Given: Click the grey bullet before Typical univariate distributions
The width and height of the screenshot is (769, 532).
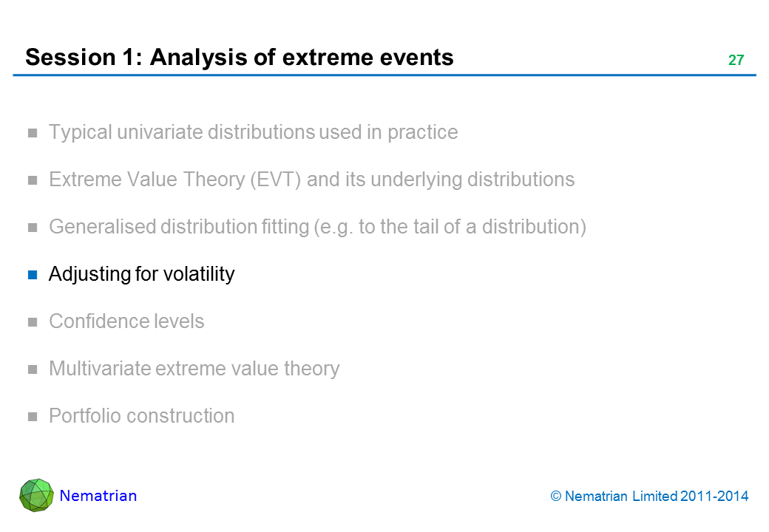Looking at the screenshot, I should [x=33, y=134].
